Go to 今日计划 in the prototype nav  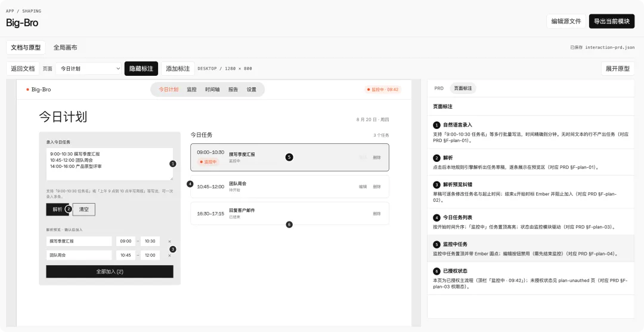click(168, 90)
